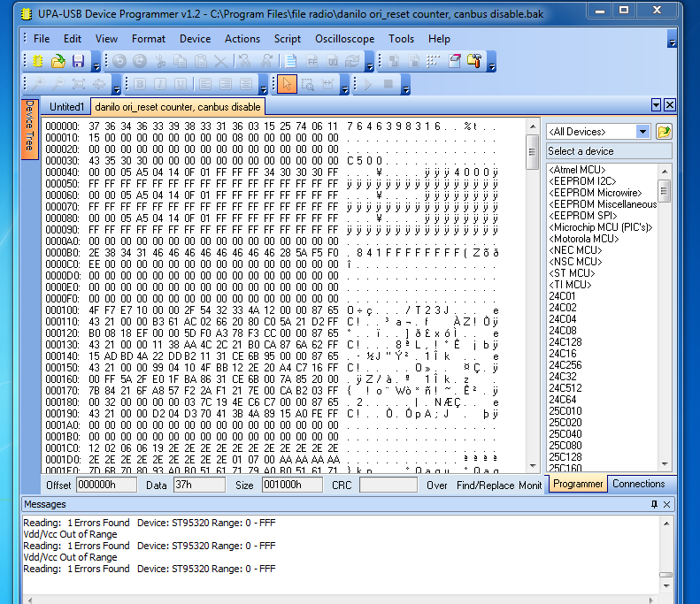Open the document tab list dropdown
Screen dimensions: 700x604
click(656, 105)
